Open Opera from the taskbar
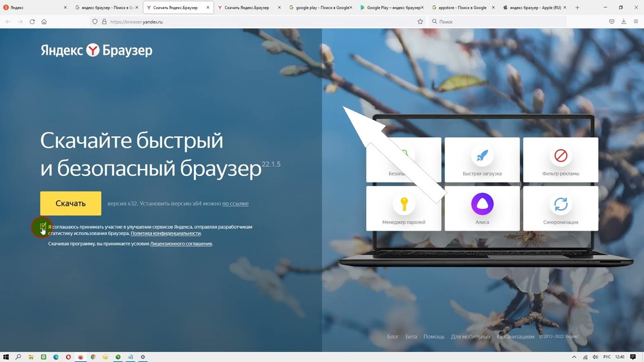 (x=68, y=357)
